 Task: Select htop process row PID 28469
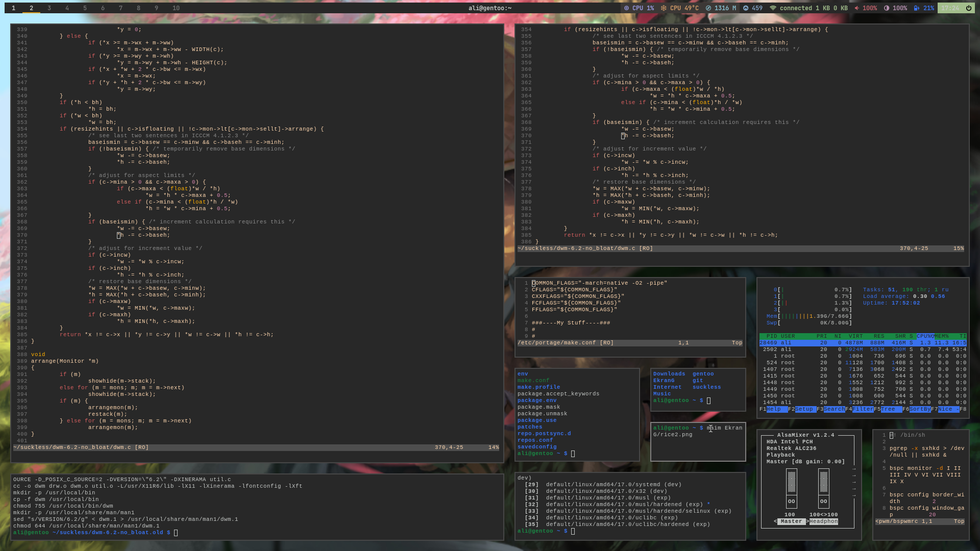tap(863, 343)
